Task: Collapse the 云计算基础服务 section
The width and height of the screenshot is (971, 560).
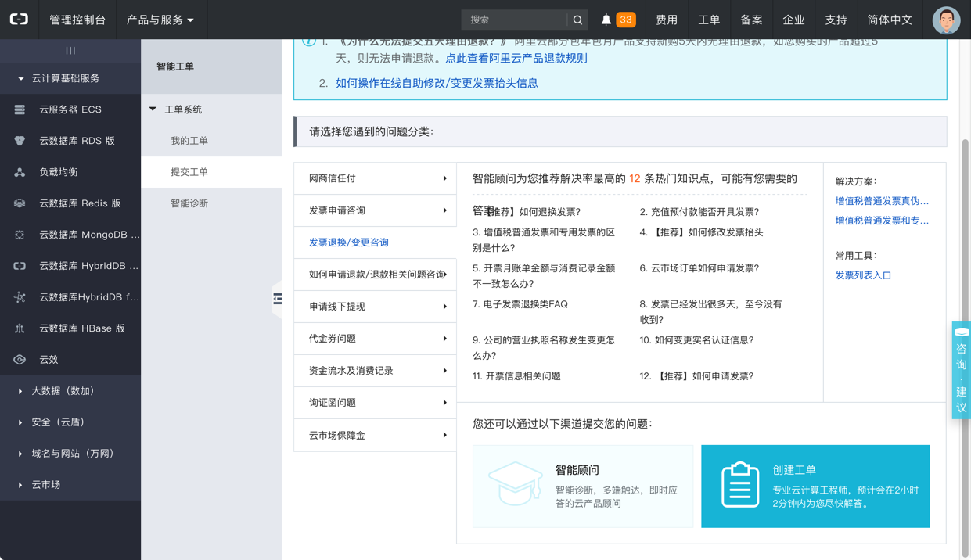Action: (70, 78)
